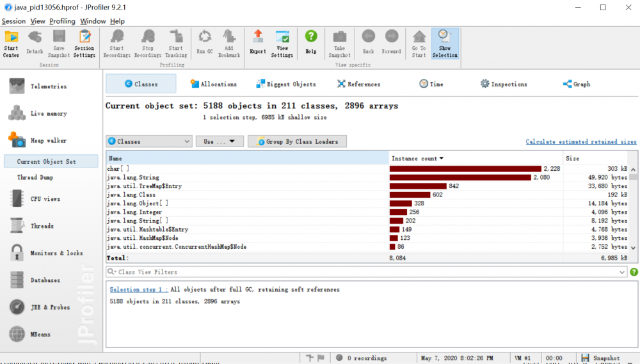Open the Use ... dropdown button
Screen dimensions: 640x364
pos(220,141)
